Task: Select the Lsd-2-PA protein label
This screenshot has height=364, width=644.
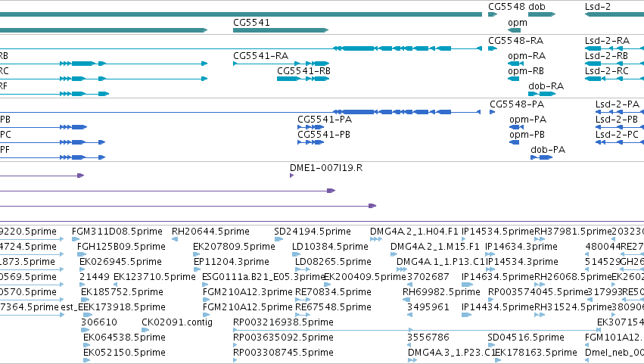Action: pos(618,104)
